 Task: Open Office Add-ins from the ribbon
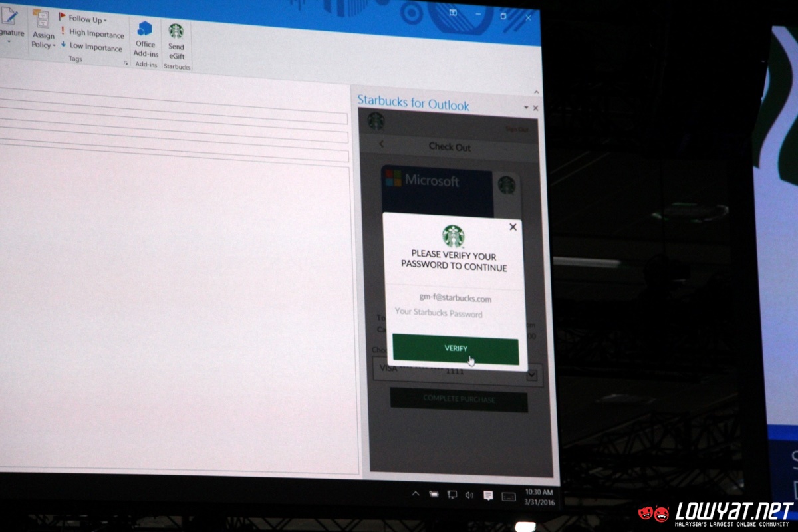[145, 39]
